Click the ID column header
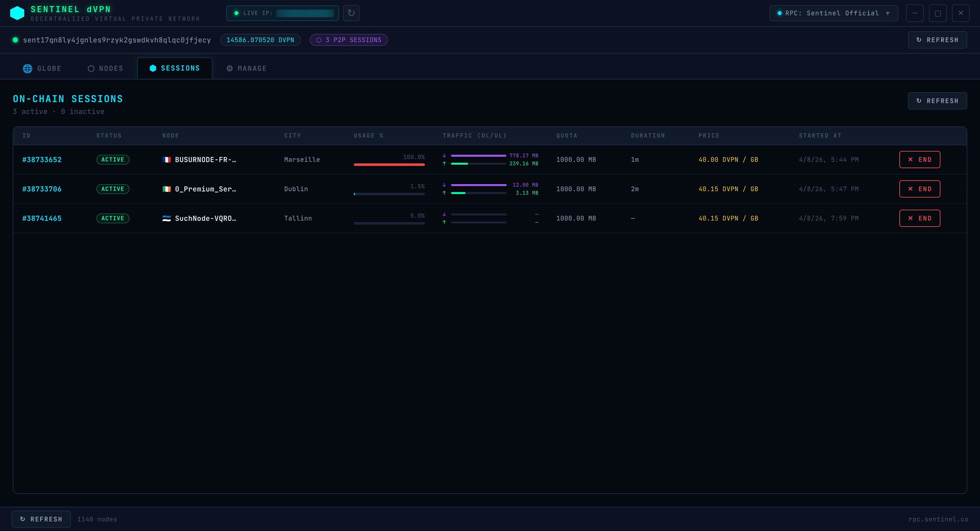Screen dimensions: 980x531 coord(26,136)
